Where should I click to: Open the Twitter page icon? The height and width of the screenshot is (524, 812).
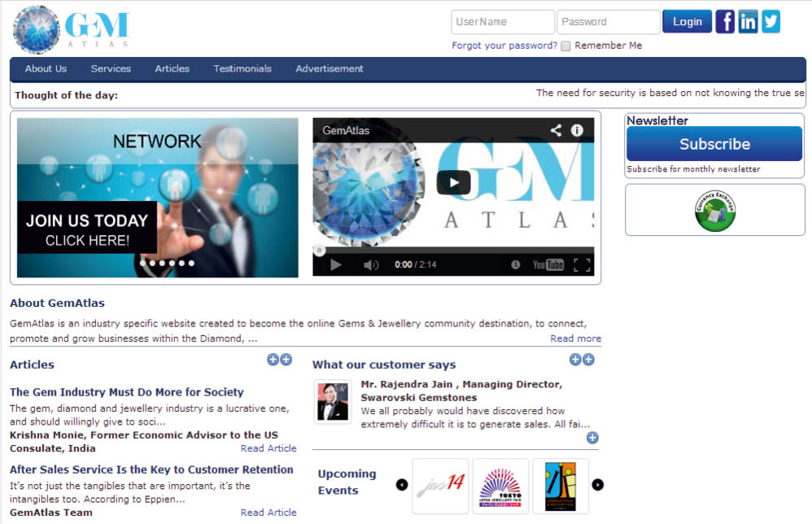pos(771,21)
